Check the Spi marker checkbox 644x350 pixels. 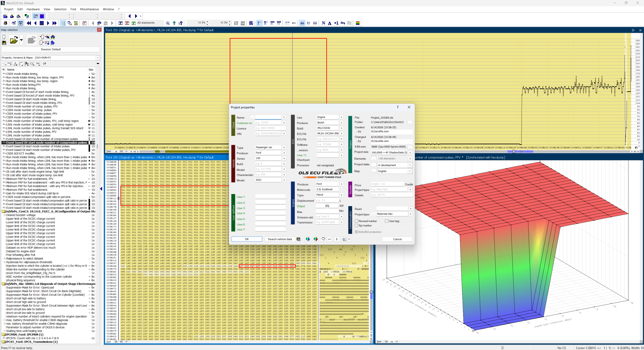[356, 226]
